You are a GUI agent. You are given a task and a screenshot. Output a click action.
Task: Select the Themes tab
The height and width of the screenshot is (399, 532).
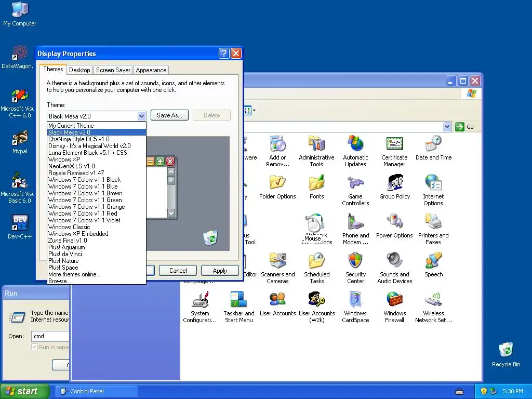(x=53, y=69)
